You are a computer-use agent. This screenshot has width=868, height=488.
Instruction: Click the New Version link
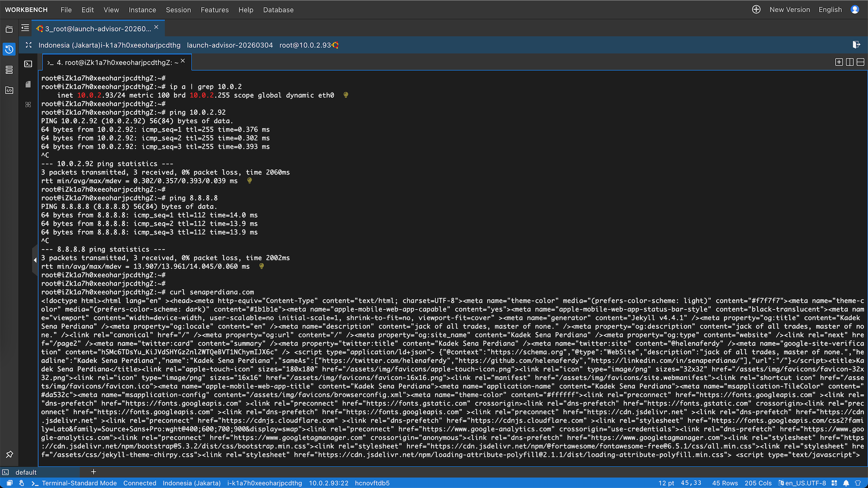[x=789, y=9]
